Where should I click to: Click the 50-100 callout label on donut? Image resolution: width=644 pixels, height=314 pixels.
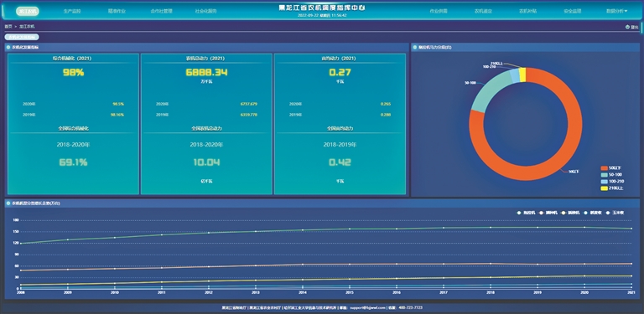tap(470, 83)
